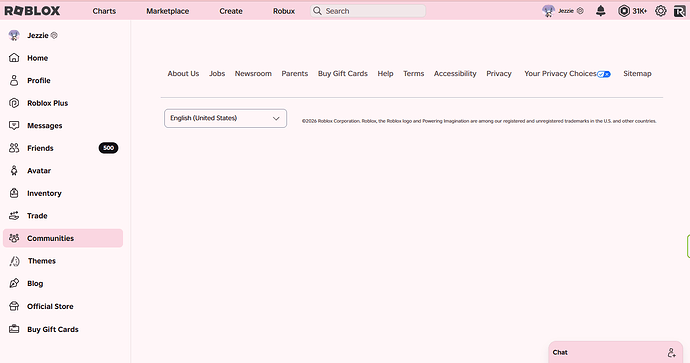Click the Home house icon in the sidebar
Image resolution: width=690 pixels, height=363 pixels.
(x=14, y=58)
